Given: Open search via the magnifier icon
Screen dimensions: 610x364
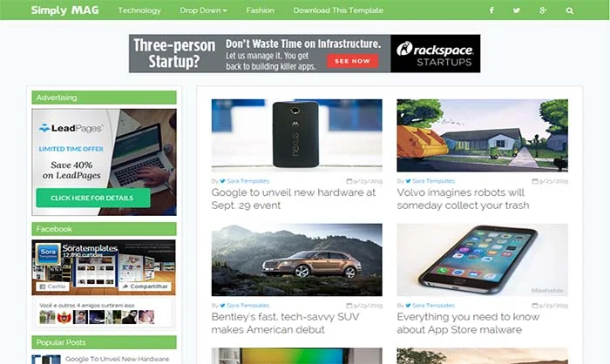Looking at the screenshot, I should click(x=570, y=10).
